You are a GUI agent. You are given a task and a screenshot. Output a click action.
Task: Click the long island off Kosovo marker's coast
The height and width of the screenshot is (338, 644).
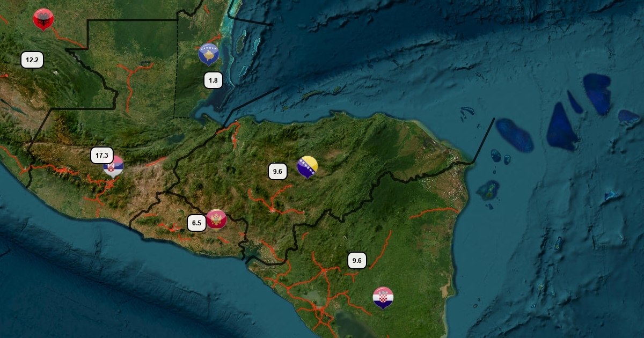point(240,41)
